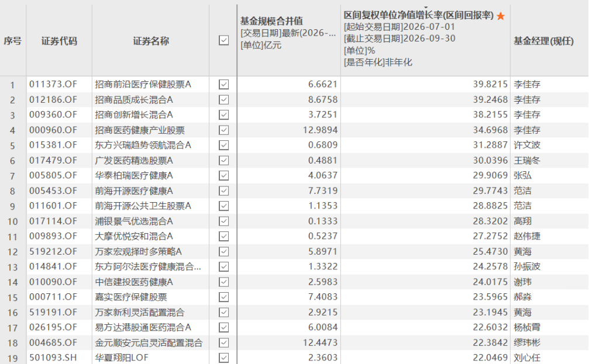Click fund manager 缪玮彬
589x364 pixels.
tap(527, 342)
